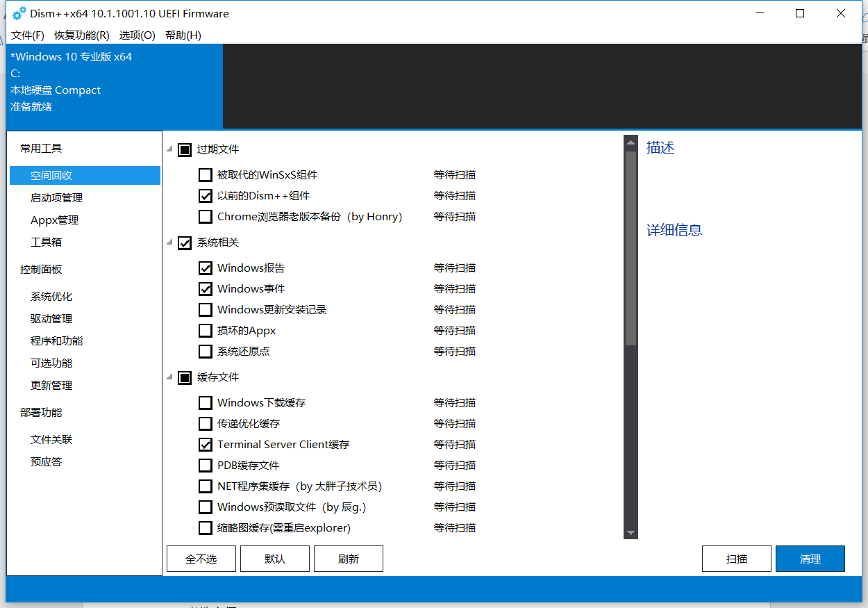Check 被取代的WinSxS组件 cleanup item
The height and width of the screenshot is (608, 868).
point(205,174)
